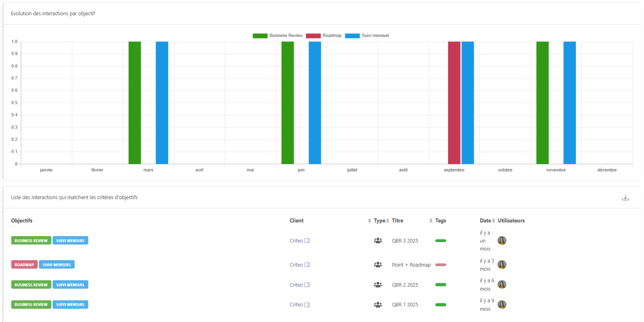This screenshot has width=644, height=322.
Task: Click the meeting type icon for QBR 3 2025
Action: coord(378,241)
